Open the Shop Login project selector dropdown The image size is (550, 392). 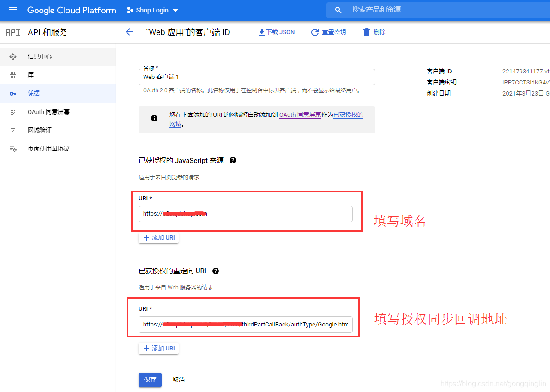[152, 10]
